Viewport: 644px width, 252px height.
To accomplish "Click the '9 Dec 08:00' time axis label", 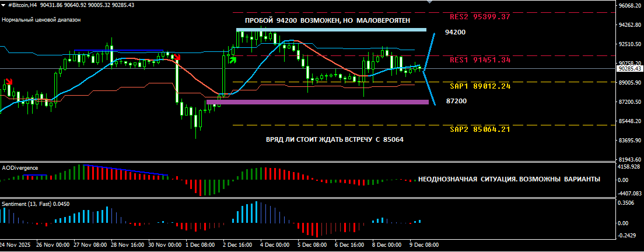I will coord(424,245).
